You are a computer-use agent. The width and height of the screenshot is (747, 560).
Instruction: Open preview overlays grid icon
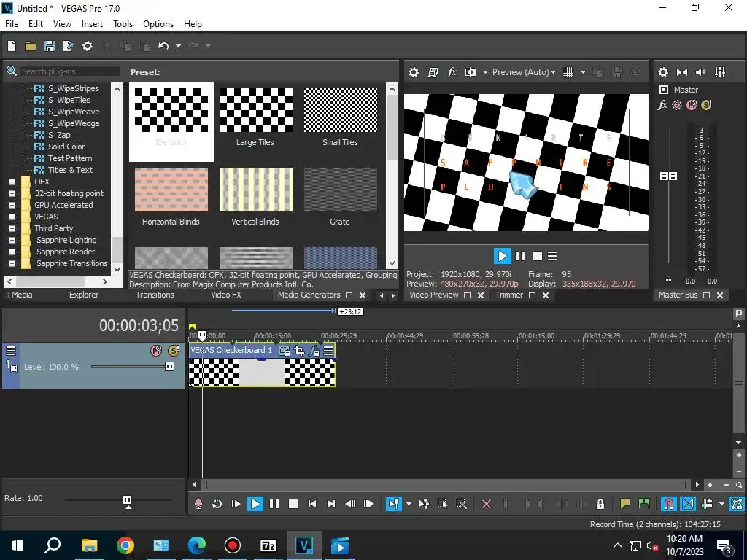point(568,72)
